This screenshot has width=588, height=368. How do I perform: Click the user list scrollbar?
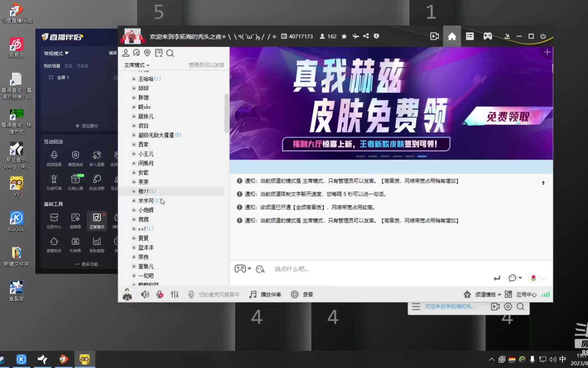pos(226,113)
